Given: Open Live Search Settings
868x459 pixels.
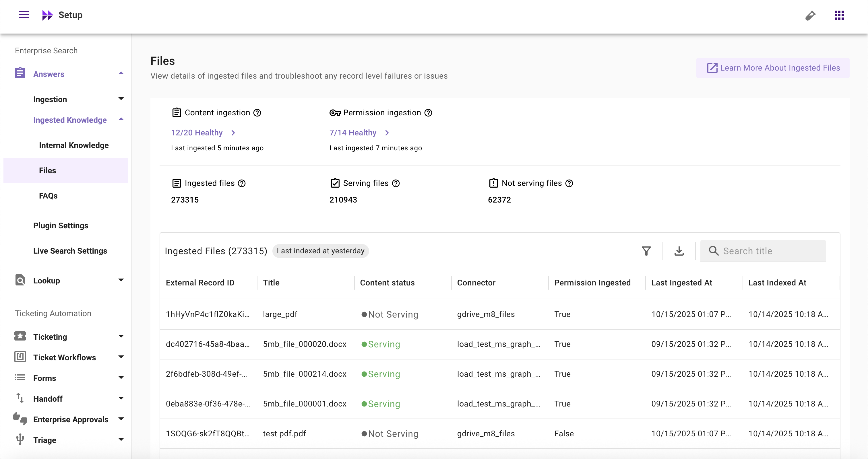Looking at the screenshot, I should click(70, 251).
